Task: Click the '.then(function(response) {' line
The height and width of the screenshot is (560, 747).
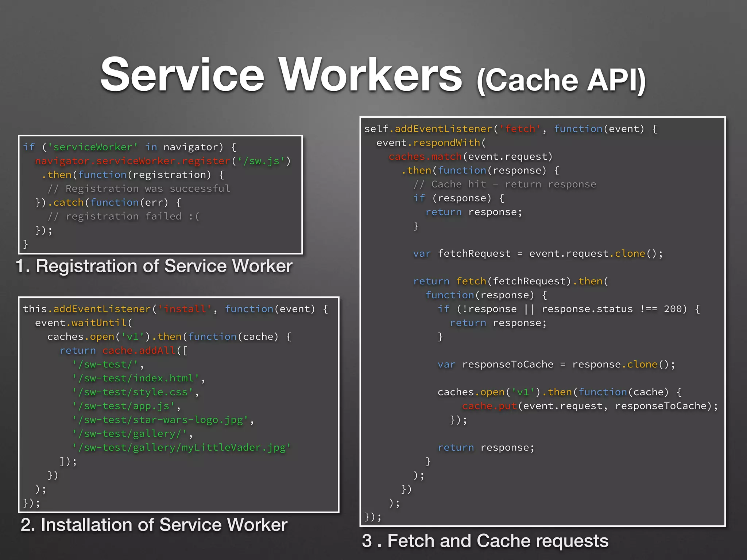Action: (x=480, y=170)
